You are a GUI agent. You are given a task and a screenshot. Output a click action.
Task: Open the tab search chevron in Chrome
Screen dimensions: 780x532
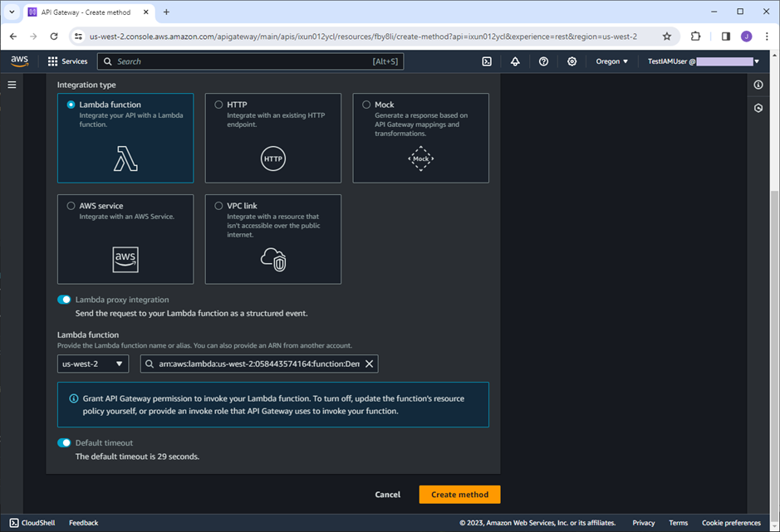(12, 12)
